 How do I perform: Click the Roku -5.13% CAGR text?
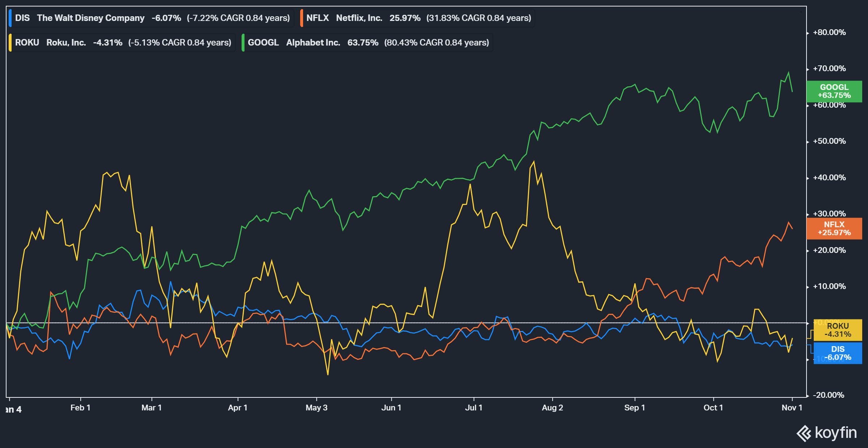click(x=180, y=43)
